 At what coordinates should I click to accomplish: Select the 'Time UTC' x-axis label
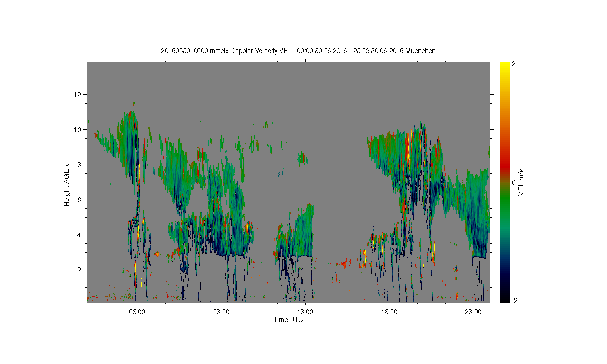(x=288, y=320)
